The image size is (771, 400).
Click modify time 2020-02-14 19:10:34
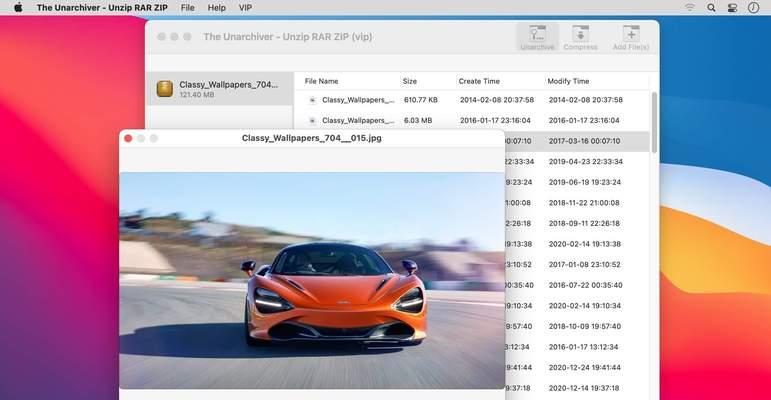click(x=585, y=307)
